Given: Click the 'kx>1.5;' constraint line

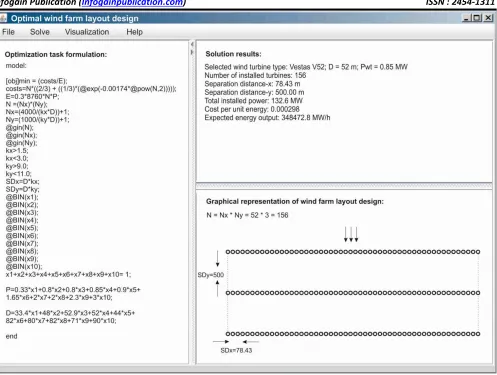Looking at the screenshot, I should coord(17,150).
